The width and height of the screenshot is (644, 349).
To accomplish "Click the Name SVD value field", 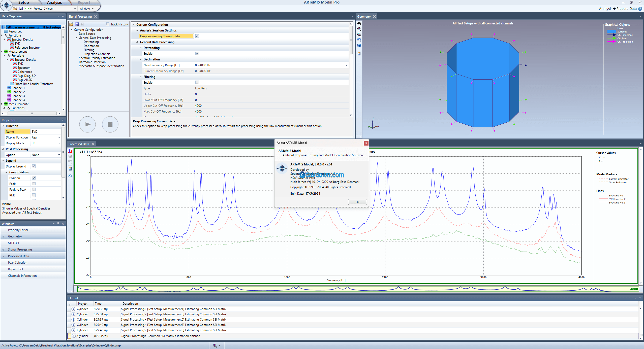I will point(46,132).
